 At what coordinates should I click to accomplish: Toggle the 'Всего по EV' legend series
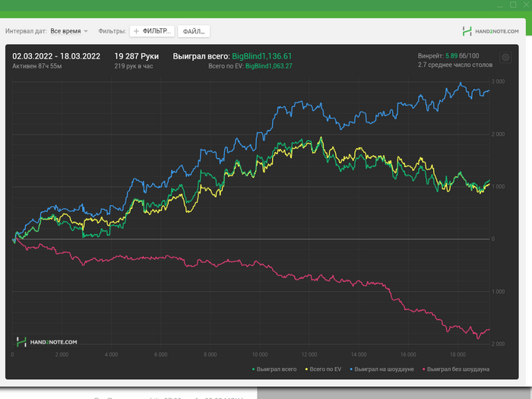[x=323, y=369]
